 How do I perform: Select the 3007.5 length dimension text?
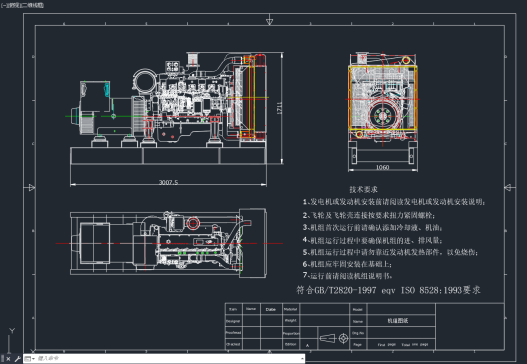click(x=168, y=182)
